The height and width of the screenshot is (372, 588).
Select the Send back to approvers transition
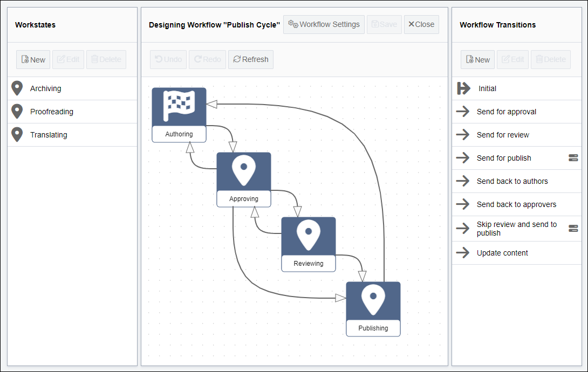517,204
